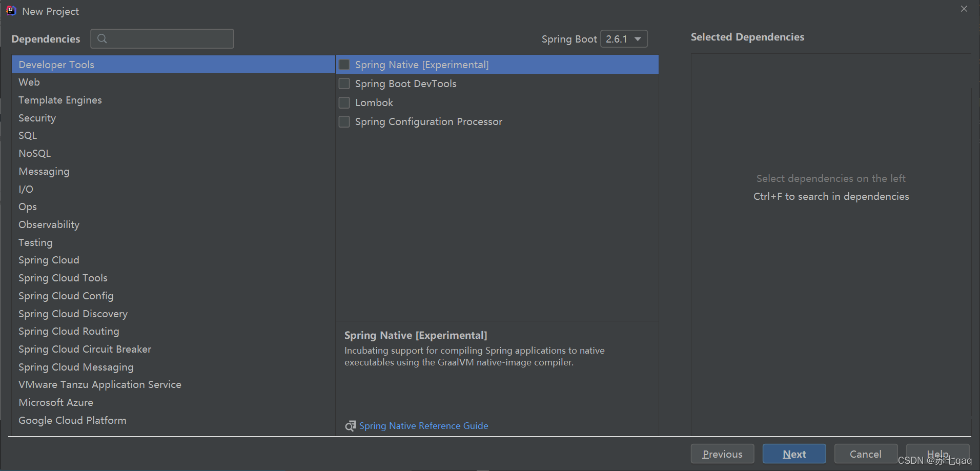The width and height of the screenshot is (980, 471).
Task: Cancel the new project creation
Action: [865, 454]
